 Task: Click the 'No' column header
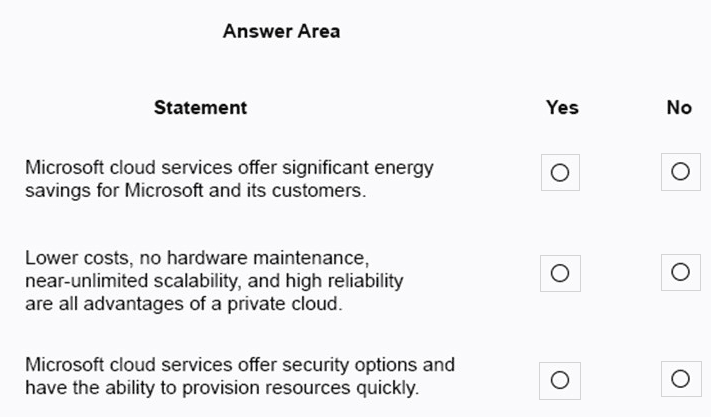point(679,107)
